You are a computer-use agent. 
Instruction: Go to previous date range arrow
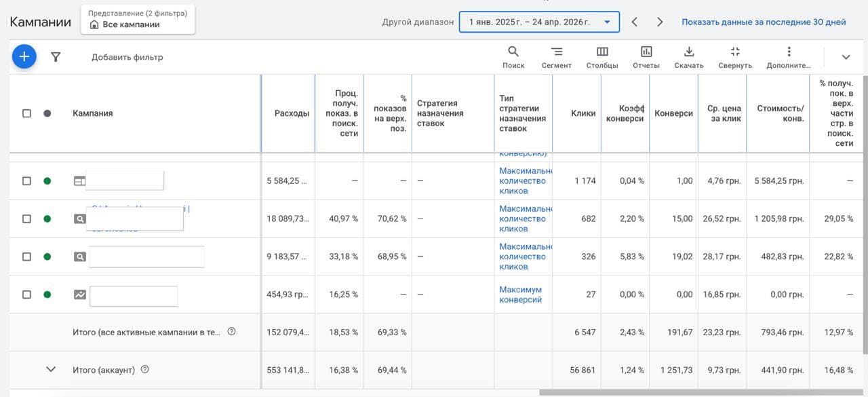(x=635, y=22)
